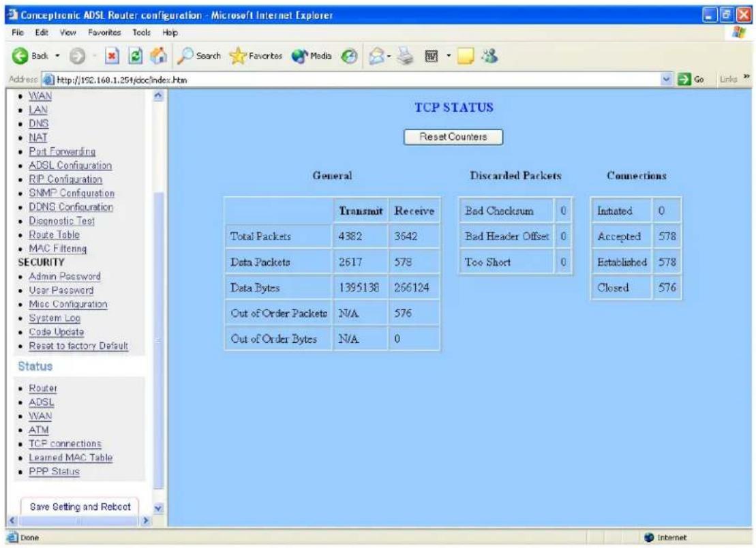Click the Internet Explorer title bar icon

pos(13,15)
